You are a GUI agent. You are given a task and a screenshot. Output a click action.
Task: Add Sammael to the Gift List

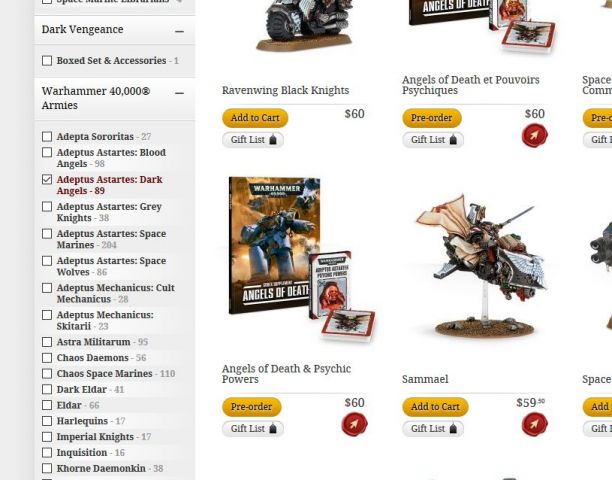pyautogui.click(x=433, y=428)
